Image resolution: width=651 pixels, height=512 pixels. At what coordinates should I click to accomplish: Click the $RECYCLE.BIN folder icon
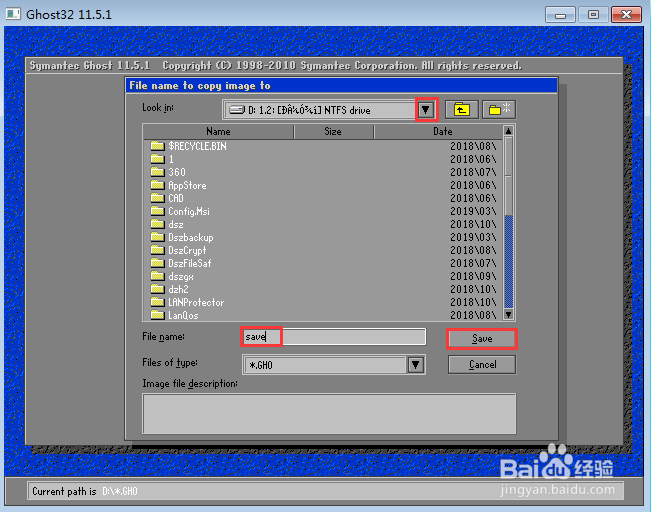[157, 146]
